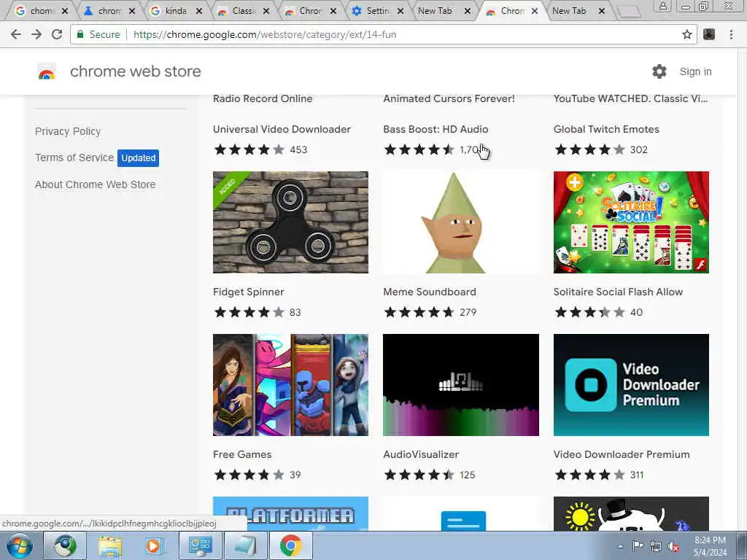Click the 302 rating count
This screenshot has width=747, height=560.
point(638,149)
